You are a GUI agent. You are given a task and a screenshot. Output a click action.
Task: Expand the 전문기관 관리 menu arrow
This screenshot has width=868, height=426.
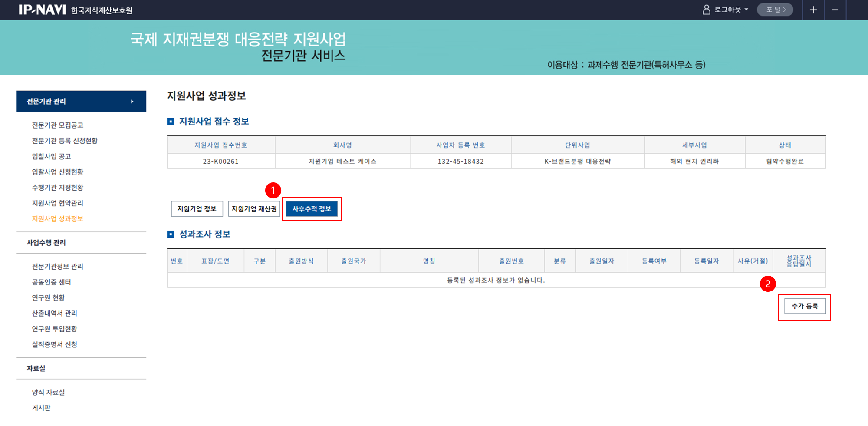[132, 102]
